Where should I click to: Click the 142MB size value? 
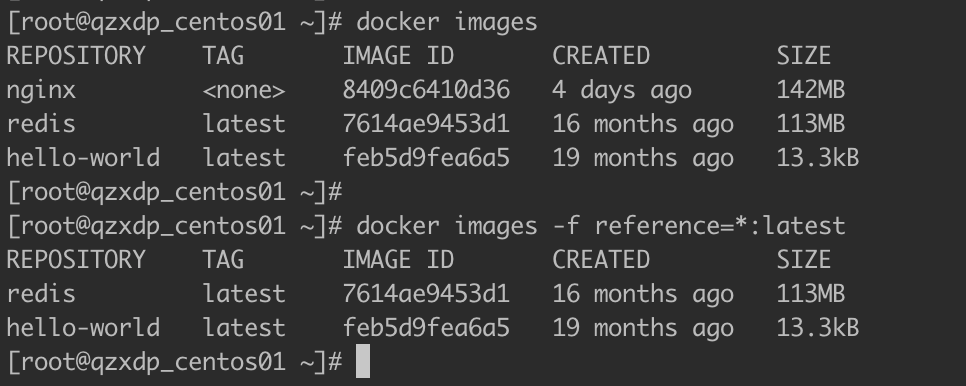click(x=810, y=90)
